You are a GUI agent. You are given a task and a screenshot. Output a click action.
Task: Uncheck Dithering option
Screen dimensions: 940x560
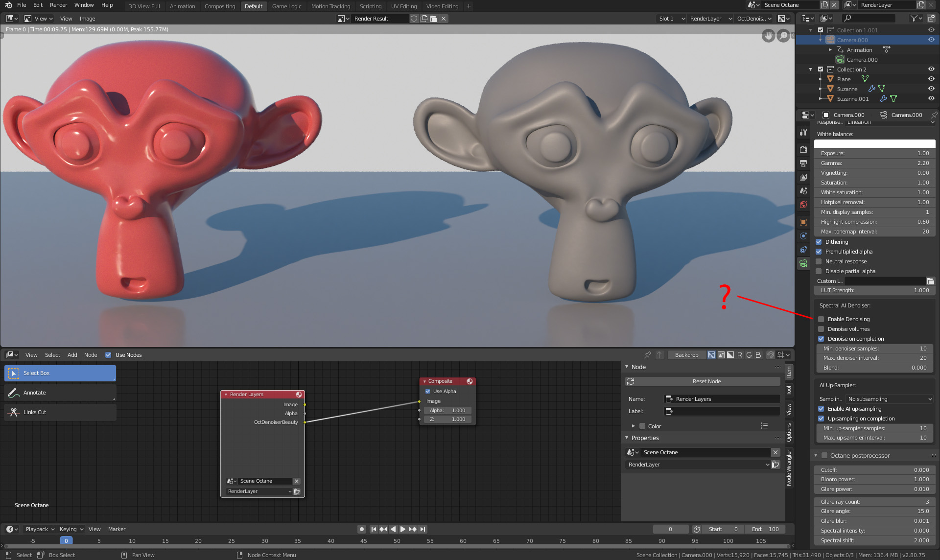819,242
